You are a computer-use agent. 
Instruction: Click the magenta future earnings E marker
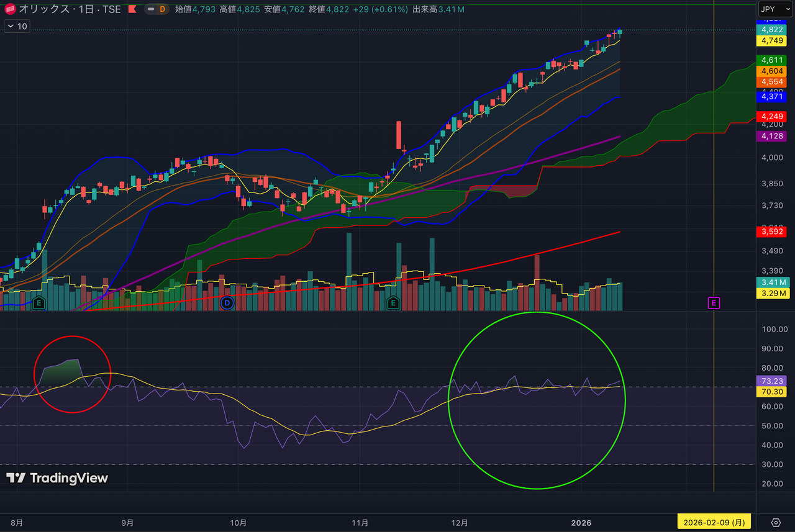[714, 303]
